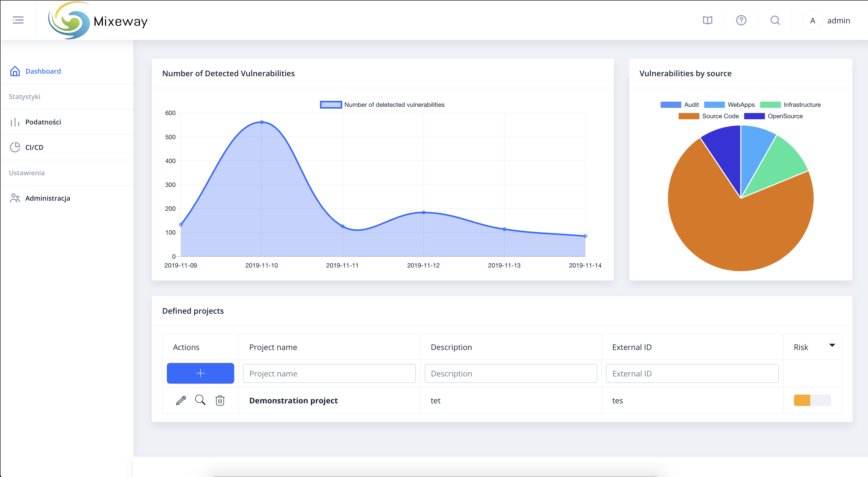
Task: Sort table by Risk column arrow
Action: coord(832,345)
